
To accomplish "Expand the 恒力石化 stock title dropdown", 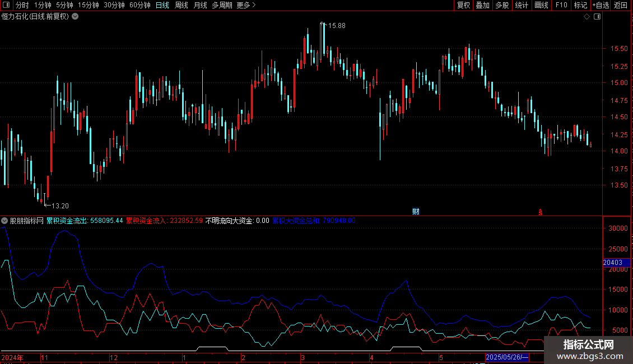I will [x=75, y=17].
